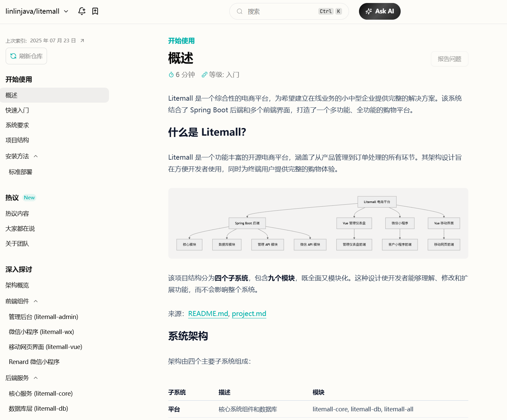The width and height of the screenshot is (507, 420).
Task: Click the refresh icon in 刷新仓库 button
Action: [x=13, y=56]
